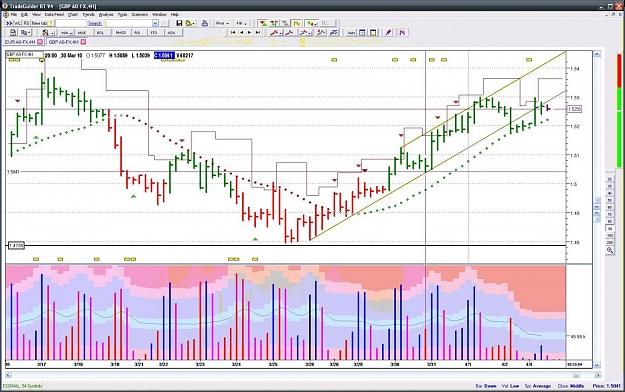The width and height of the screenshot is (625, 392).
Task: Click the page setup icon in second toolbar
Action: (13, 33)
